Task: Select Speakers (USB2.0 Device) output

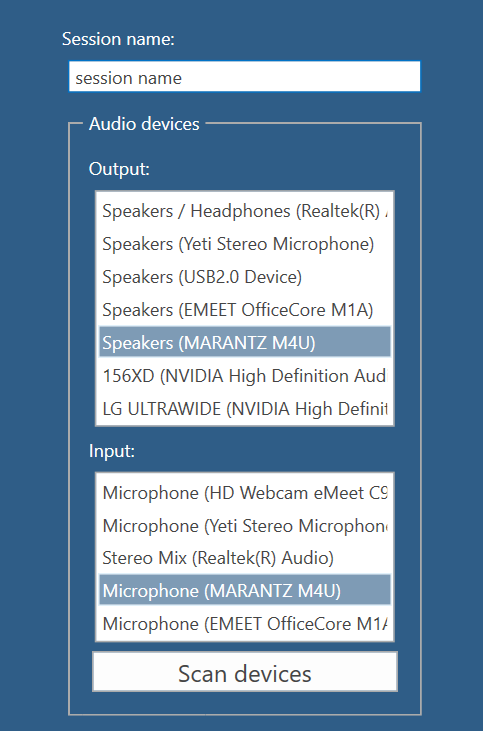Action: point(245,277)
